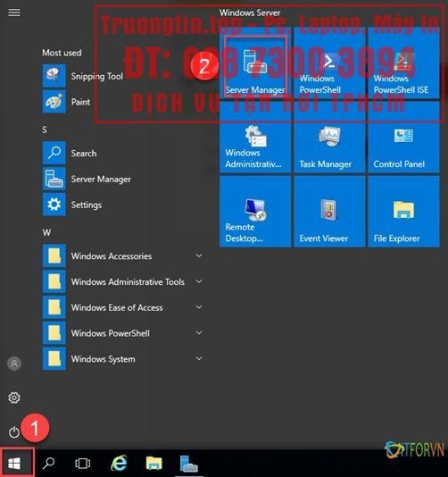Viewport: 448px width, 477px height.
Task: Click the Windows System label
Action: [x=103, y=359]
